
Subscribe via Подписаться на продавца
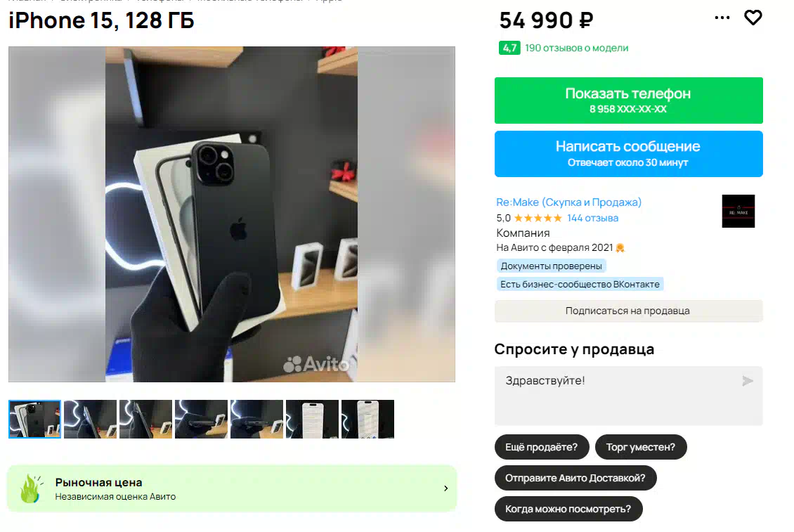[628, 311]
